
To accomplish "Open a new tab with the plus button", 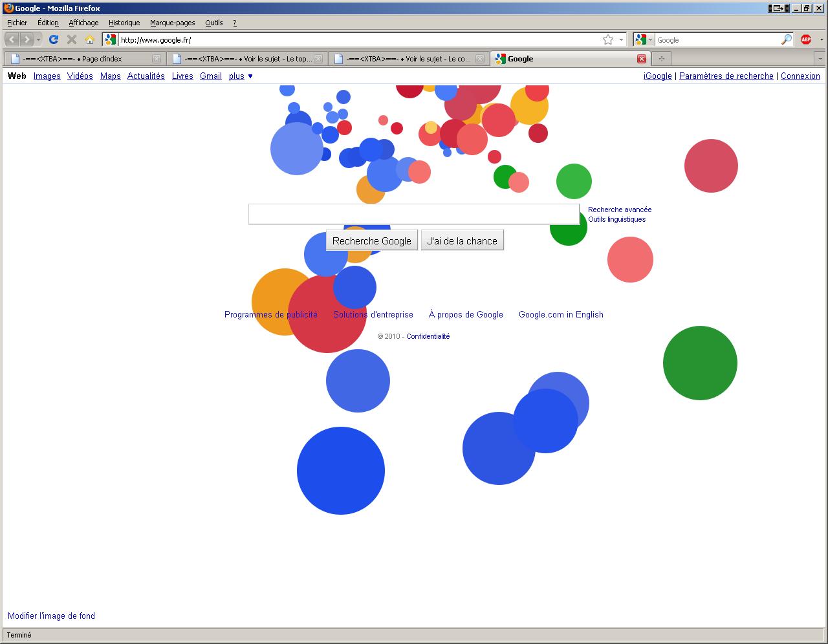I will pyautogui.click(x=661, y=59).
